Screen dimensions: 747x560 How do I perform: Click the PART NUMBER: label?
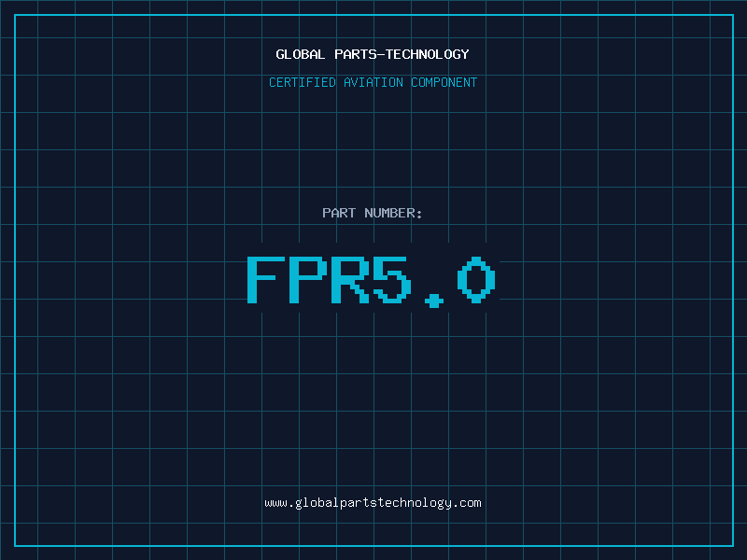(x=373, y=213)
